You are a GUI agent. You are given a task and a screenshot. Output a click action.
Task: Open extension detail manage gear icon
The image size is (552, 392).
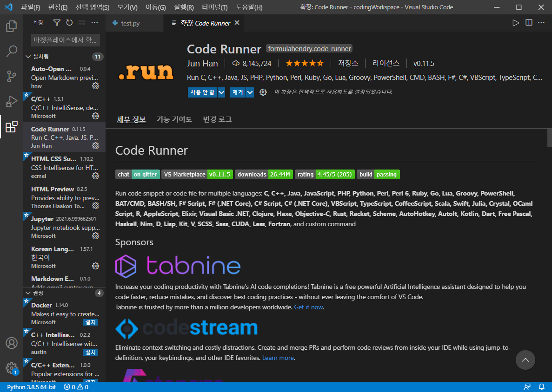pos(263,92)
